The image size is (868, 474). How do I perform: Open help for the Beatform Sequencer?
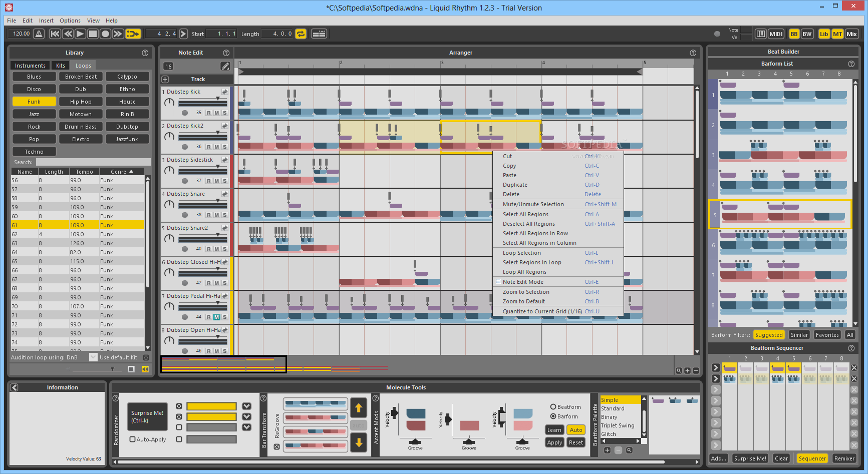pos(851,348)
